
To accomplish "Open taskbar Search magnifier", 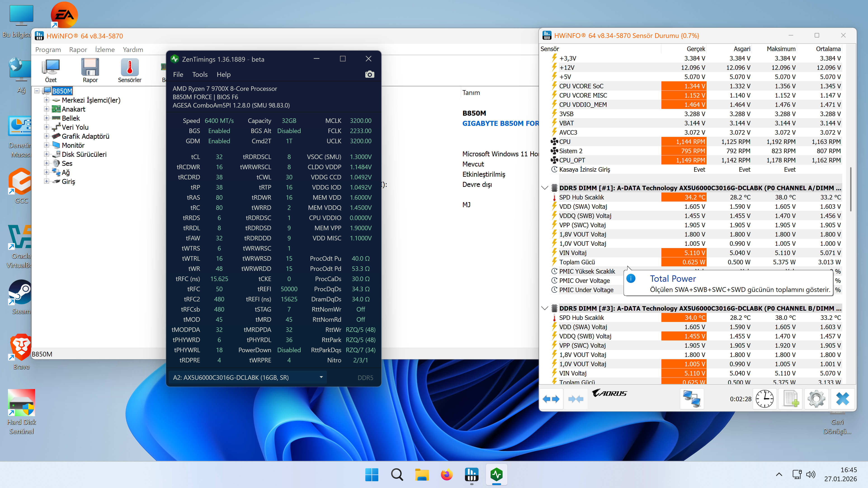I will click(397, 475).
